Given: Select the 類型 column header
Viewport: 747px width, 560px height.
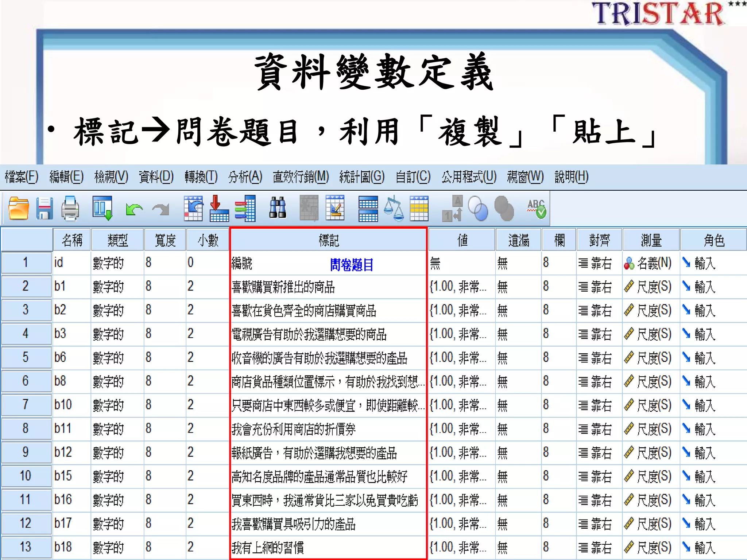Looking at the screenshot, I should tap(117, 240).
